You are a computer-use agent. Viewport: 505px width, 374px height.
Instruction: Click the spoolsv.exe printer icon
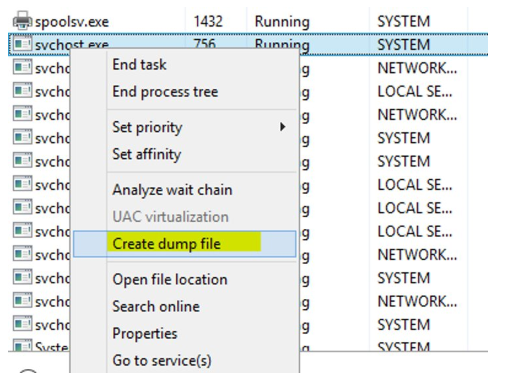[x=22, y=21]
